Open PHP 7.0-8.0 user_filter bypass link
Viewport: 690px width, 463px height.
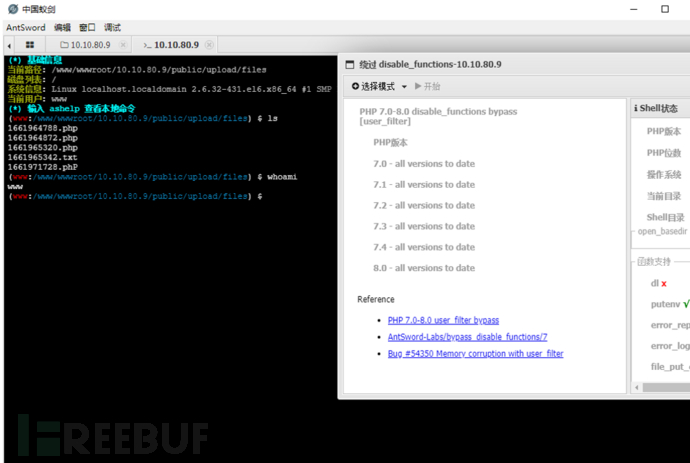tap(443, 320)
